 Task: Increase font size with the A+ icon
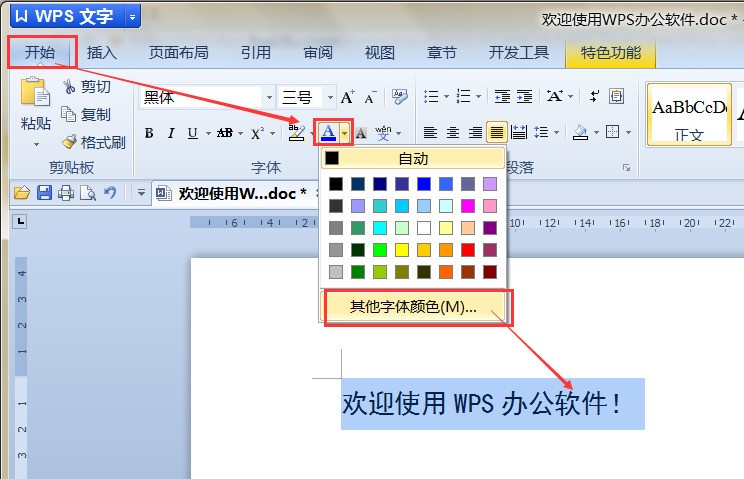[347, 97]
